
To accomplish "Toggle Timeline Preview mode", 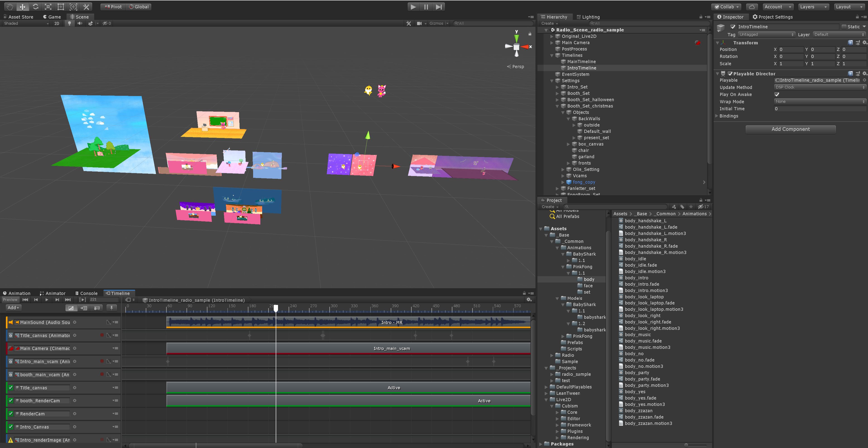I will [10, 299].
